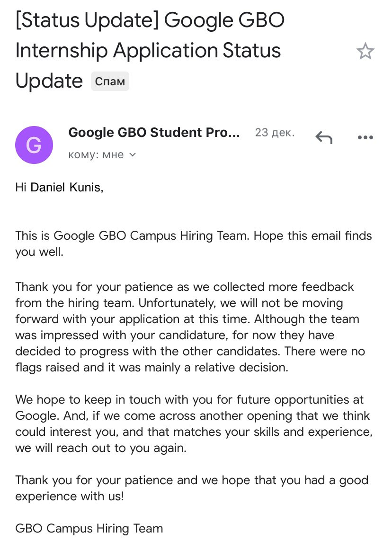Tap the purple G sender avatar
The width and height of the screenshot is (392, 551).
[34, 145]
